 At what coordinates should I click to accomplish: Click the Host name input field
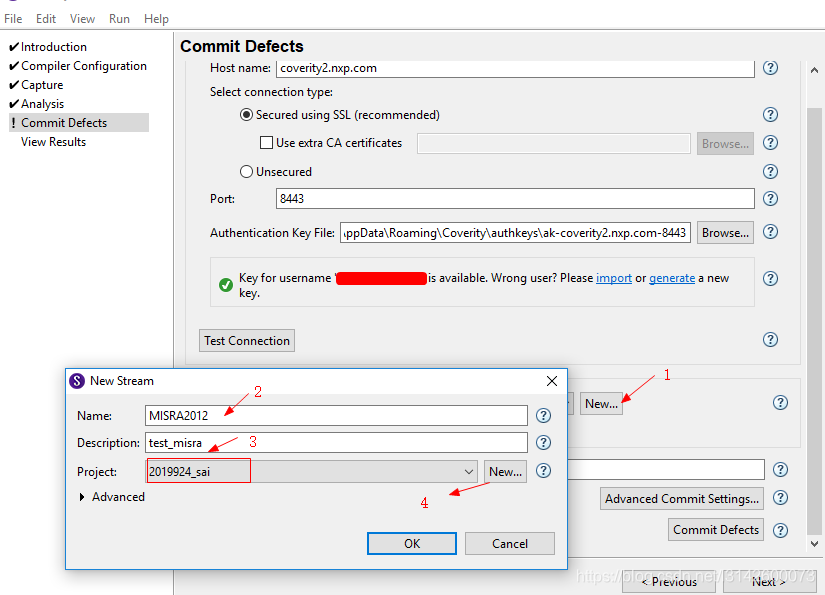point(515,68)
